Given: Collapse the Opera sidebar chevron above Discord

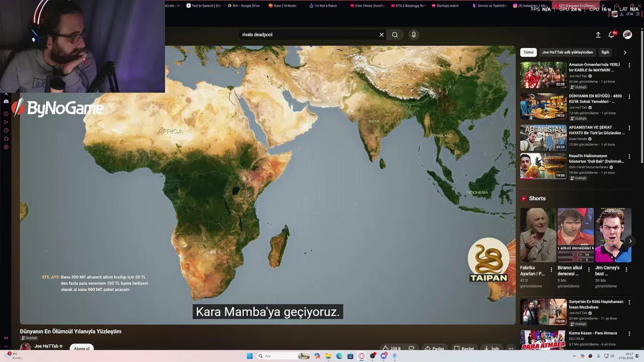Looking at the screenshot, I should coord(6,94).
